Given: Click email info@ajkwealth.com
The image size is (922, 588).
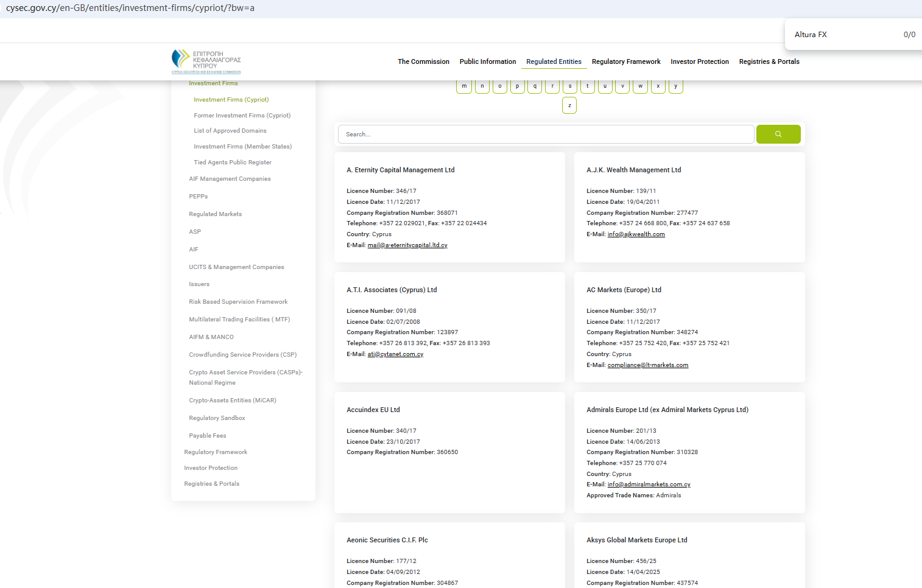Looking at the screenshot, I should (636, 234).
